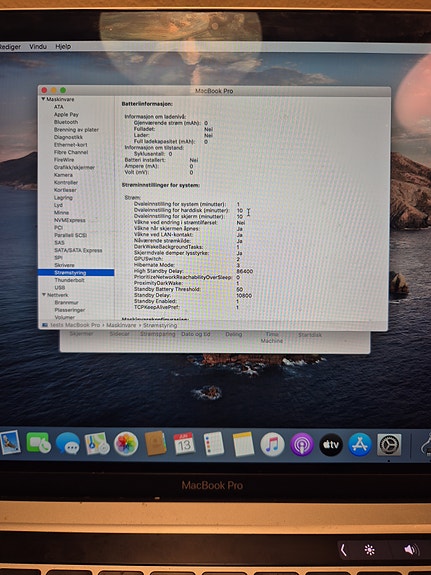This screenshot has width=431, height=575.
Task: Open Preview from the Dock
Action: (x=10, y=443)
